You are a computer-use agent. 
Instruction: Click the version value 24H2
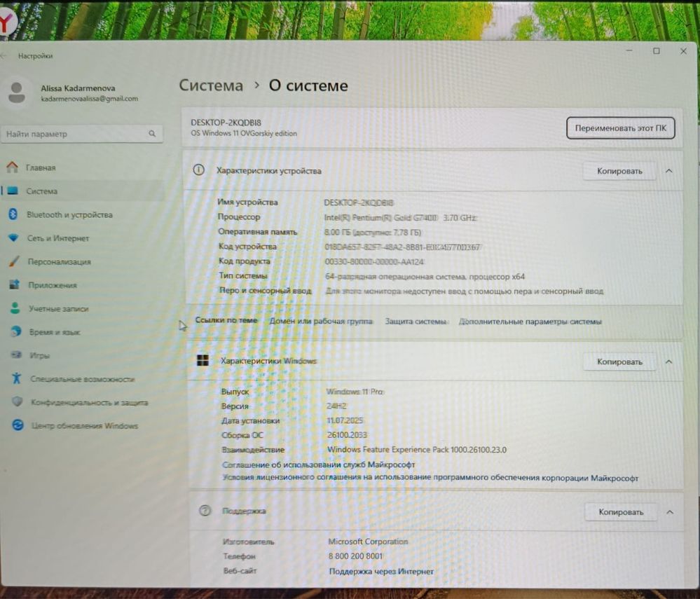tap(336, 406)
